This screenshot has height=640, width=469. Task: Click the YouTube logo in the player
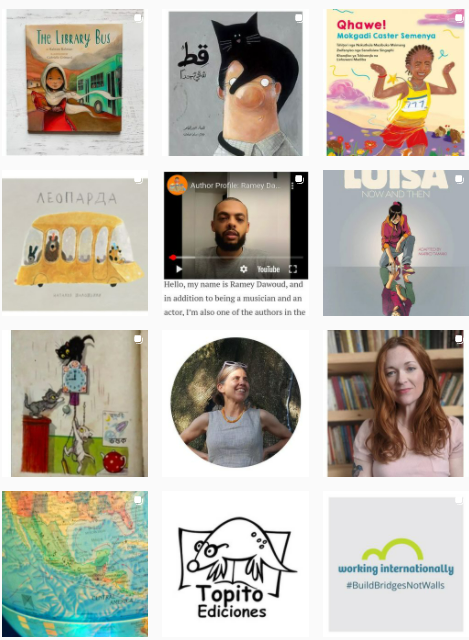pos(269,269)
